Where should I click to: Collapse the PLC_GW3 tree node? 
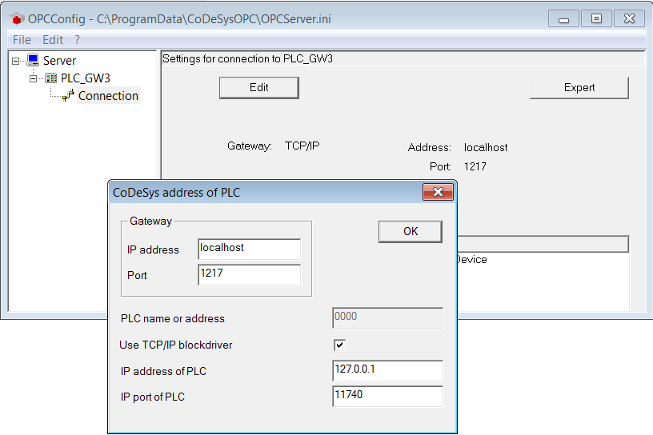click(33, 78)
